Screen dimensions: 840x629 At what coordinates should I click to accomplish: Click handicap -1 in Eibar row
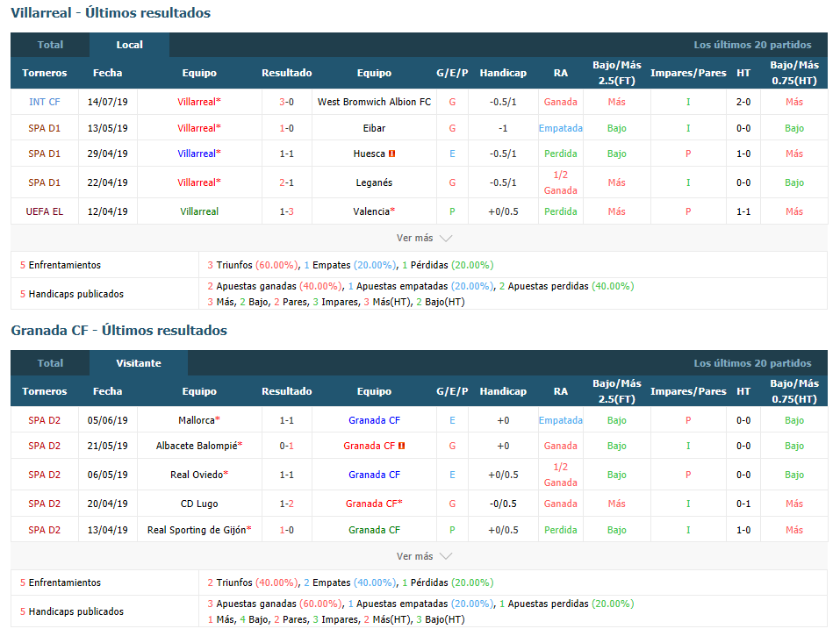503,128
